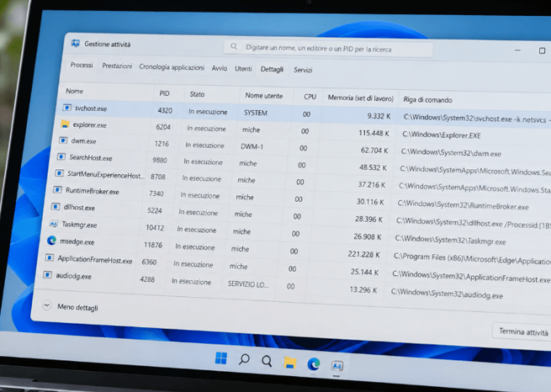Click PID value 6204

pyautogui.click(x=164, y=127)
